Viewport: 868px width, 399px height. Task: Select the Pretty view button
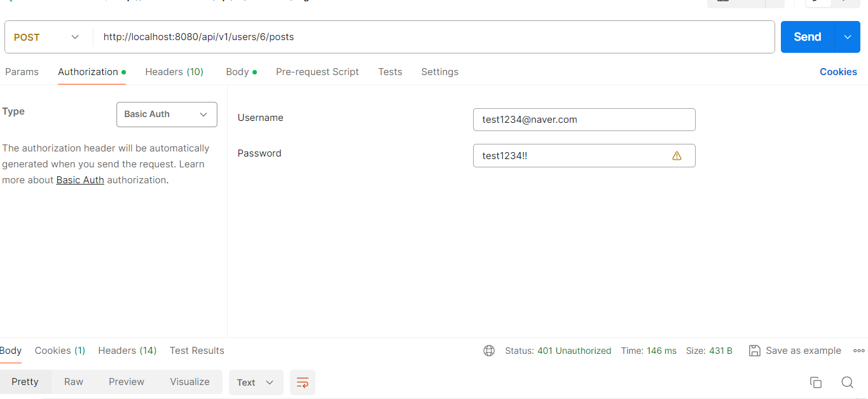pyautogui.click(x=25, y=382)
